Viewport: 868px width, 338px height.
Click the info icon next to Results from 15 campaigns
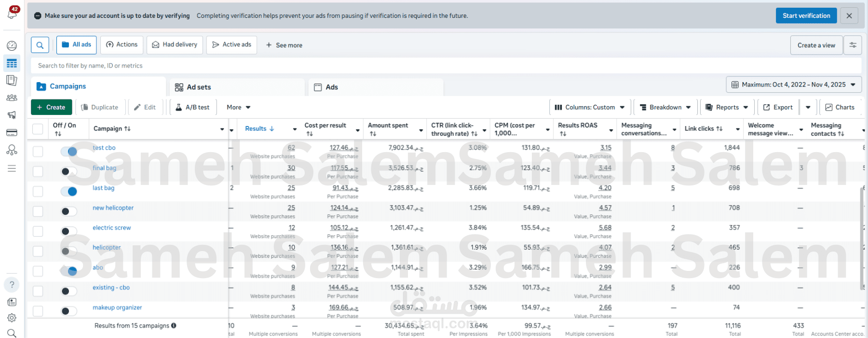[174, 325]
